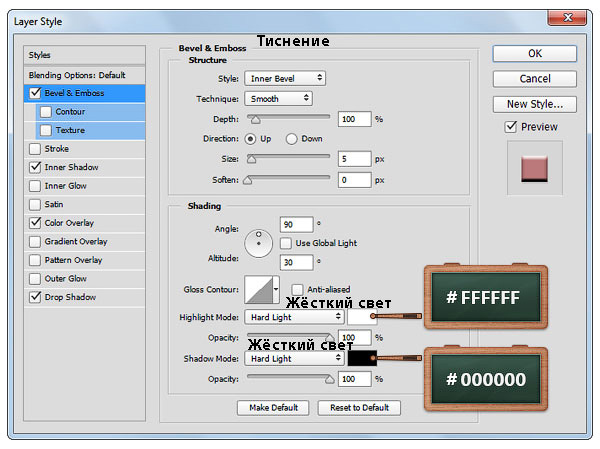Select the Down direction radio button
Viewport: 600px width, 449px height.
[291, 139]
